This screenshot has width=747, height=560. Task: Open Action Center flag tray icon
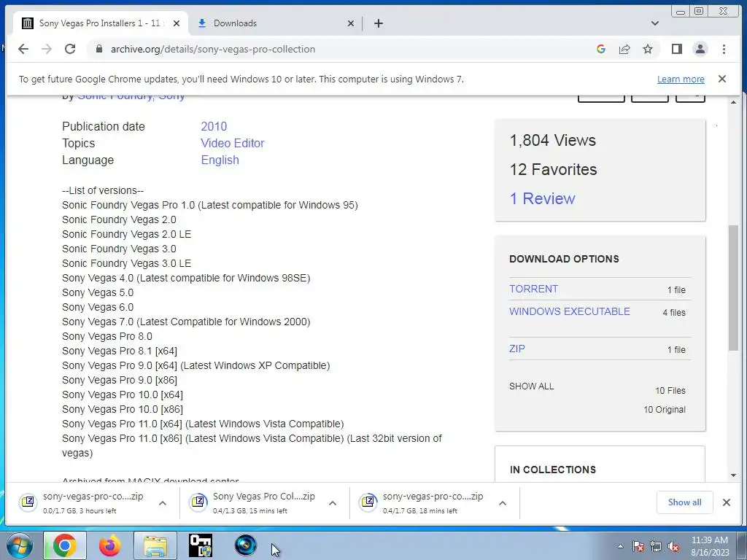pyautogui.click(x=638, y=546)
